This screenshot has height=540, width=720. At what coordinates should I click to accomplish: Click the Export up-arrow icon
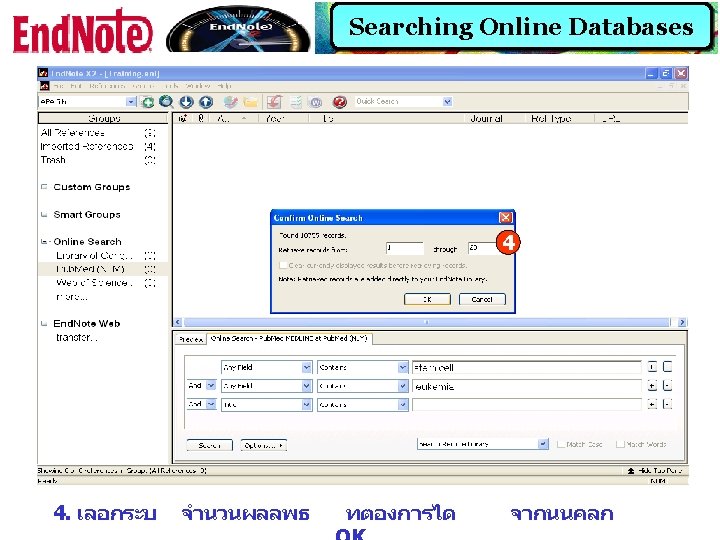[x=206, y=101]
